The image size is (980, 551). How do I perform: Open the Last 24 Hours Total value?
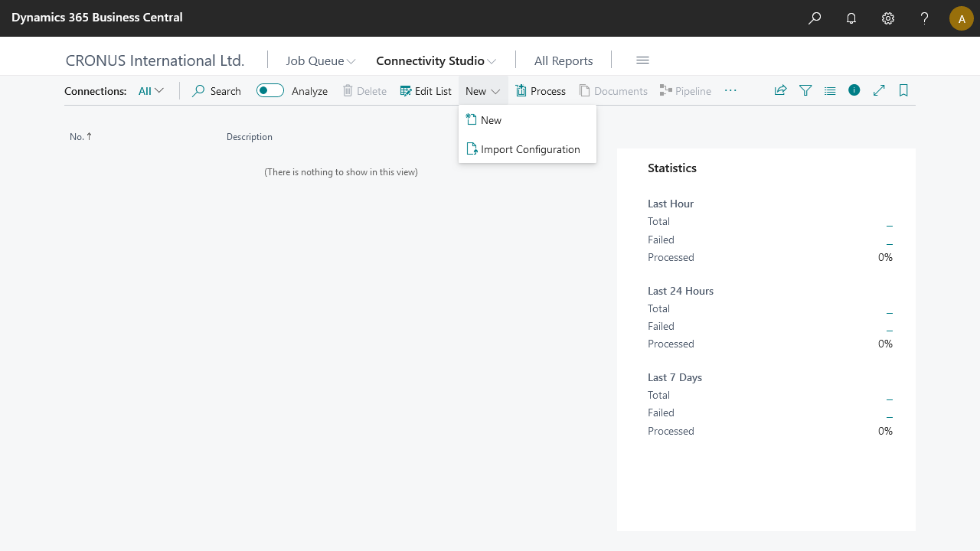890,308
